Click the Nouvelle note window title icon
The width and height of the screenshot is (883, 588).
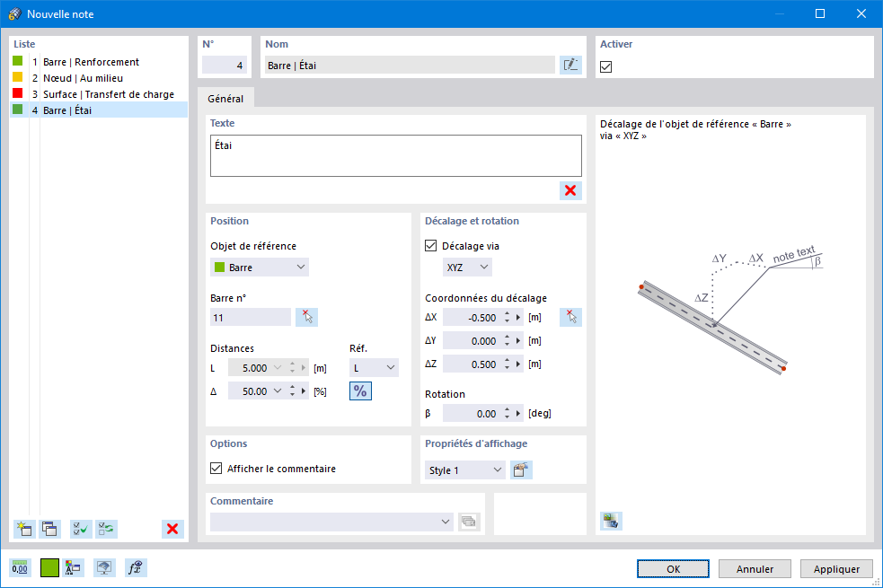pyautogui.click(x=15, y=14)
